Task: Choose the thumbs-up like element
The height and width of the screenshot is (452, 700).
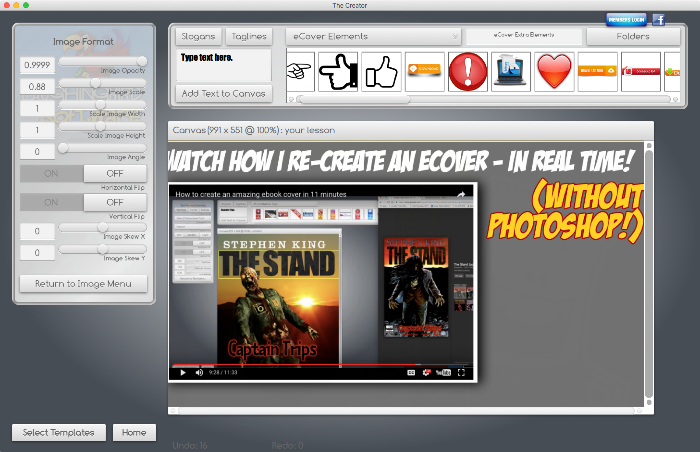Action: click(x=381, y=72)
